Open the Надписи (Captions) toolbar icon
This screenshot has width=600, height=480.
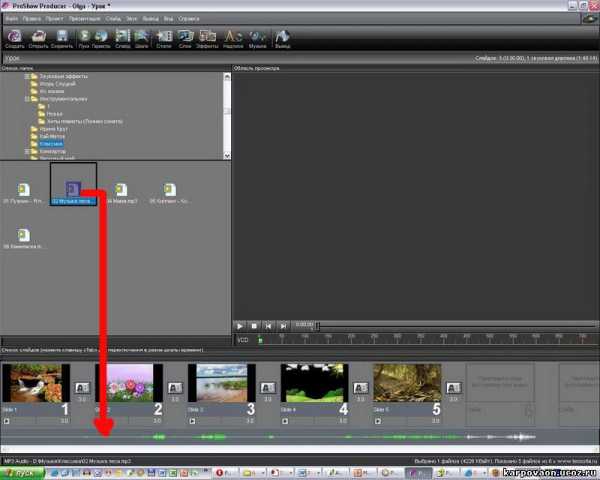[233, 38]
